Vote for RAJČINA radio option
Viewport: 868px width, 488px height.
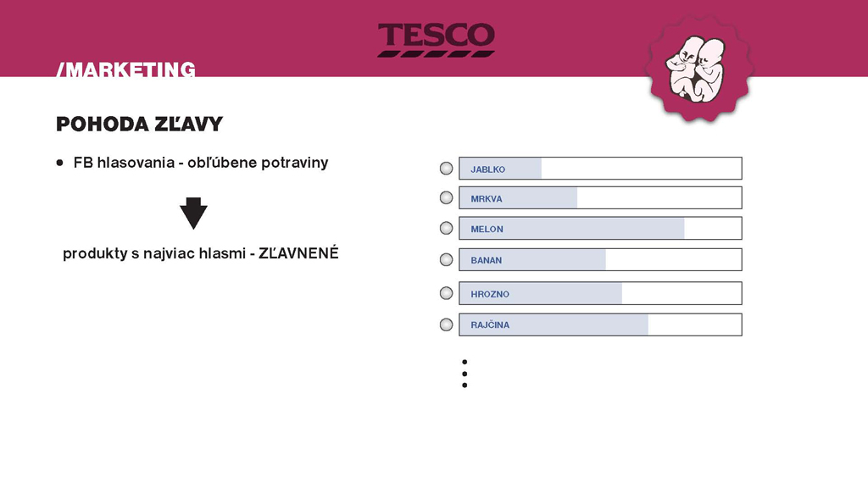446,324
